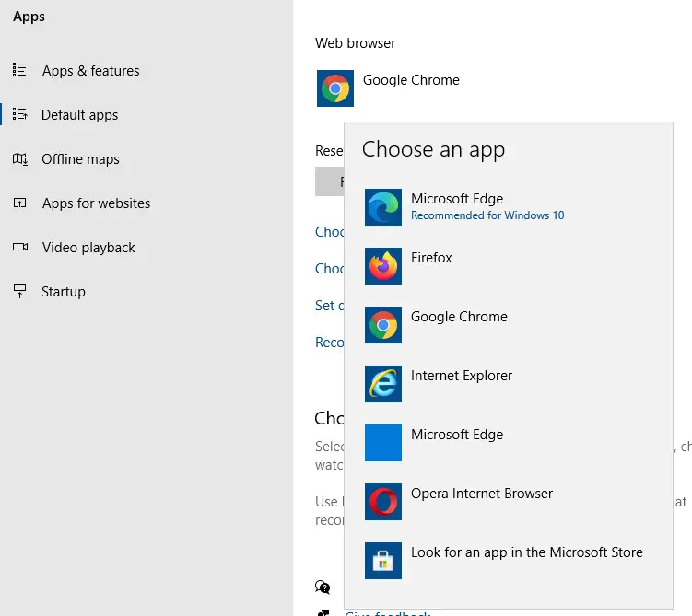Open Set defaults by app link
Image resolution: width=692 pixels, height=616 pixels.
tap(330, 305)
